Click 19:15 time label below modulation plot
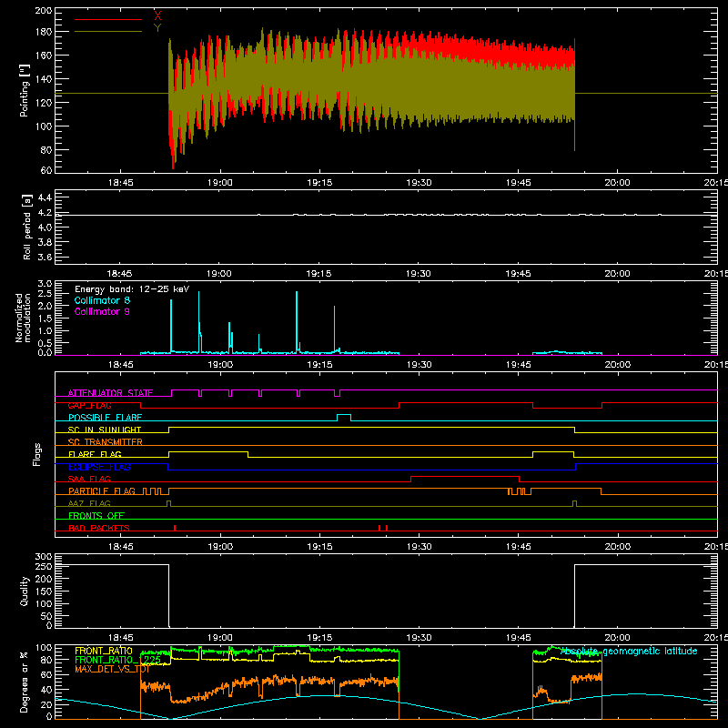The width and height of the screenshot is (728, 728). point(319,365)
